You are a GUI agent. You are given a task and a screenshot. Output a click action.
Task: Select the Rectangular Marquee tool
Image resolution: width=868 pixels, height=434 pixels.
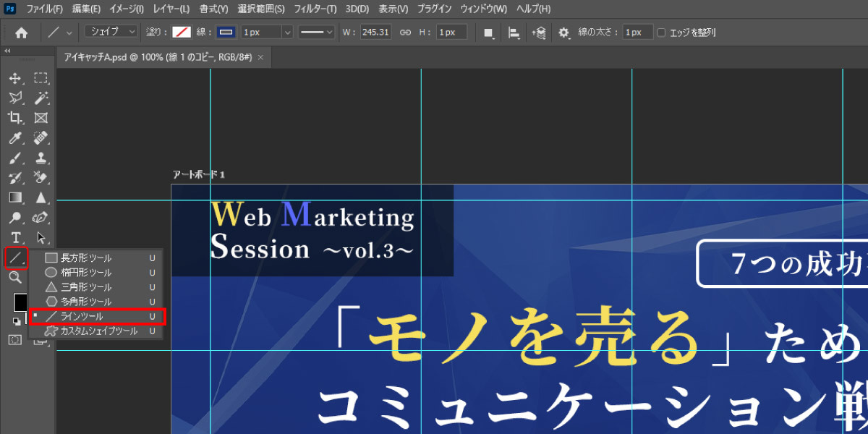point(41,78)
